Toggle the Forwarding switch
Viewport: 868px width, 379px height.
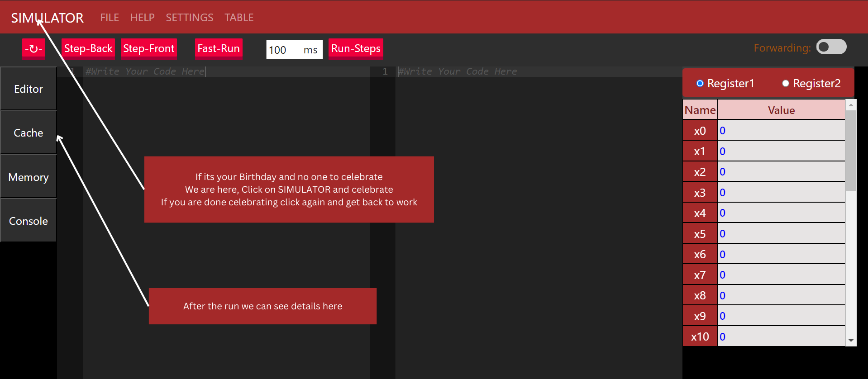(x=831, y=47)
